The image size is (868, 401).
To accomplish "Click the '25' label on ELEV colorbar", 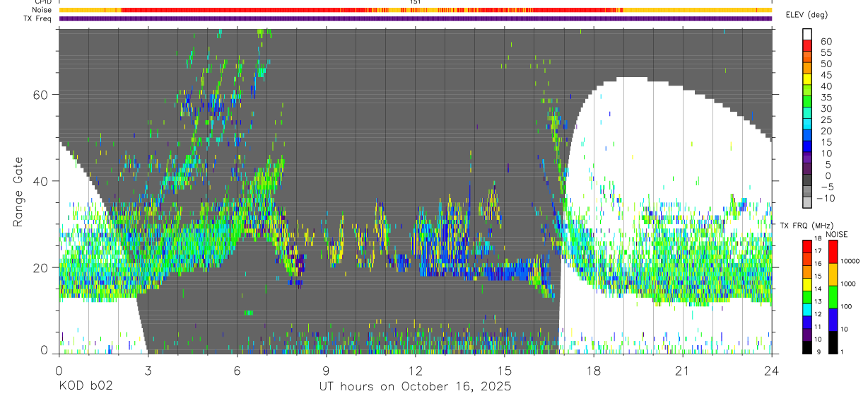I will point(826,120).
